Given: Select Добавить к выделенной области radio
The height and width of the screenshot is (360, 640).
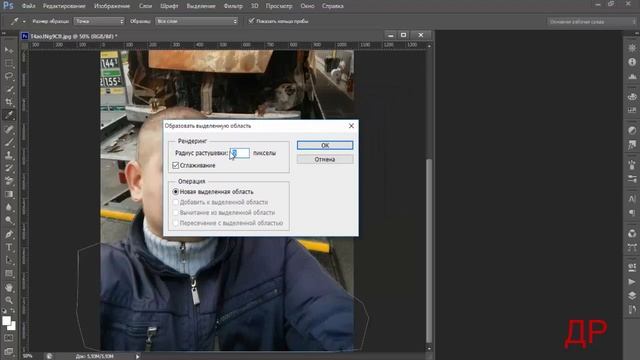Looking at the screenshot, I should pyautogui.click(x=176, y=202).
